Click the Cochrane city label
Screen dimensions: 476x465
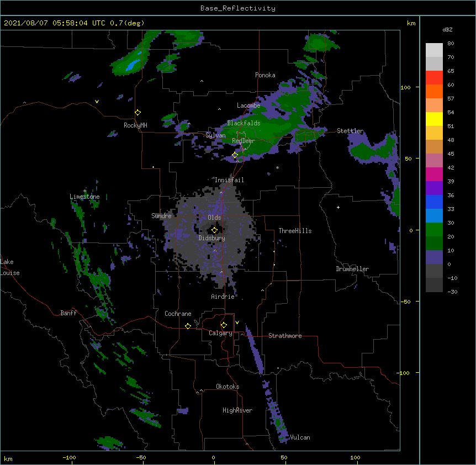(178, 314)
